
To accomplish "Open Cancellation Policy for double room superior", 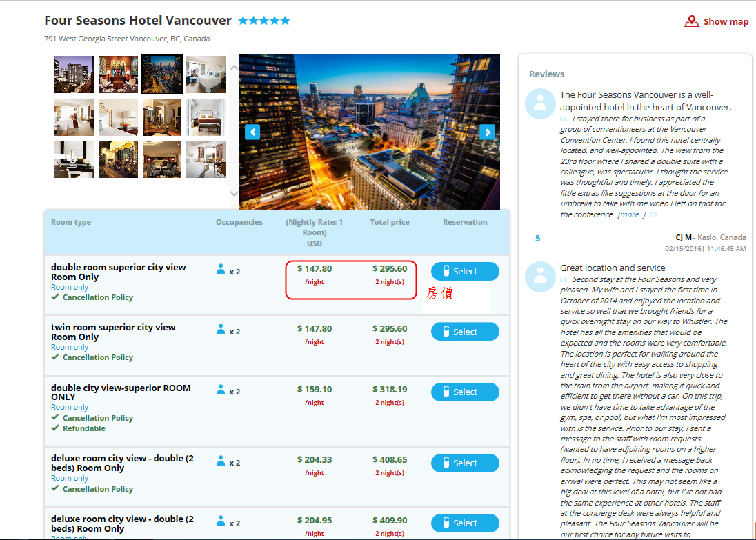I will click(98, 297).
